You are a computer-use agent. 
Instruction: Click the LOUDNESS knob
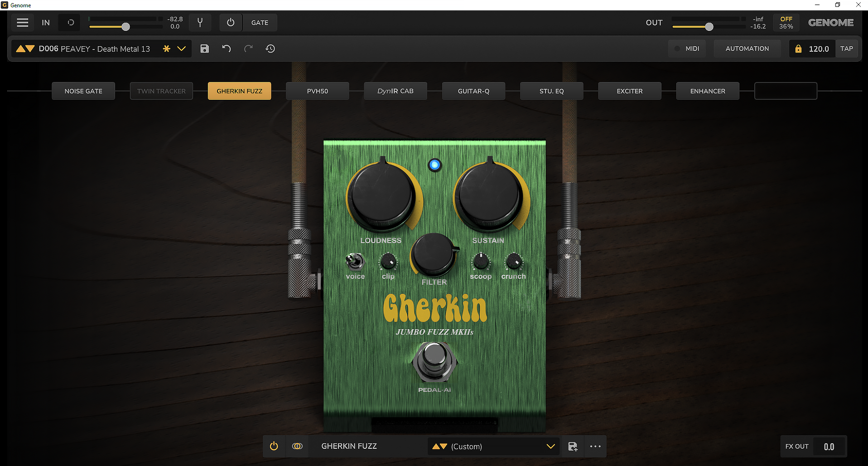(x=383, y=196)
